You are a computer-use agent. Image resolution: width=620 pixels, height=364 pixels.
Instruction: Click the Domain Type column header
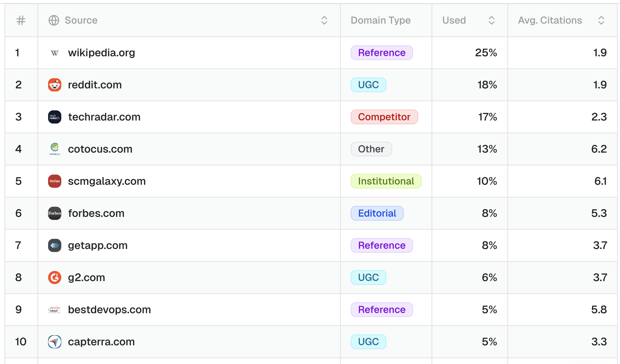click(x=381, y=20)
